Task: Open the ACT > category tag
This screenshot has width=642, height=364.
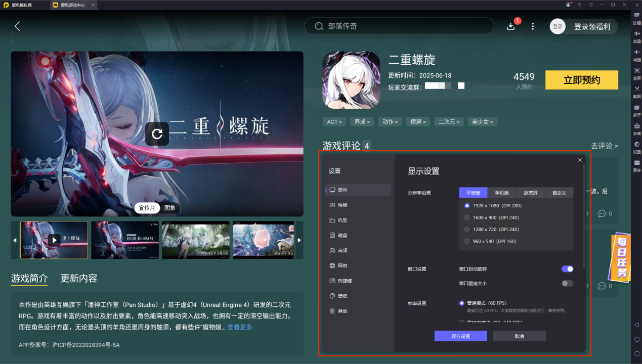Action: click(x=335, y=122)
